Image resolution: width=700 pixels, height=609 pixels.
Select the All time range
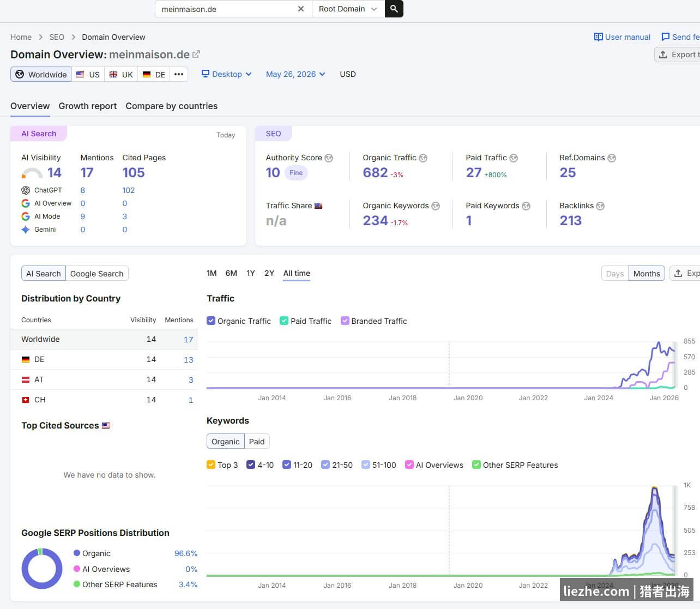coord(297,273)
